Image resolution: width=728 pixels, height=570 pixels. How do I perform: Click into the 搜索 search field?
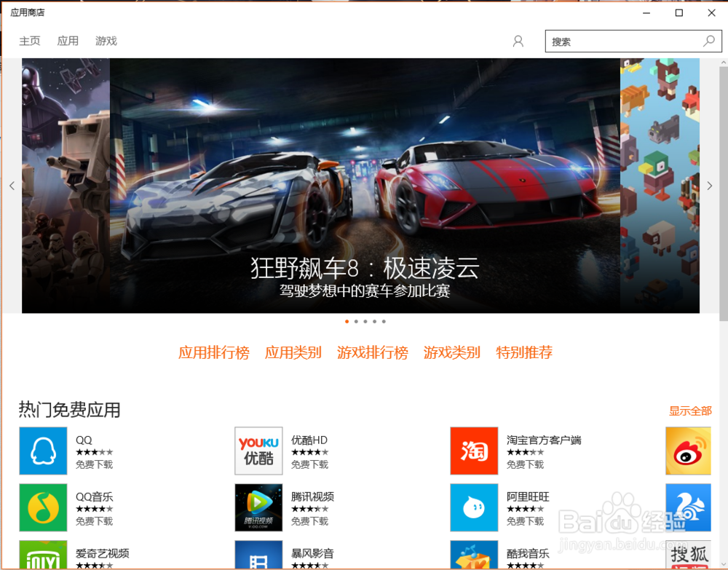(633, 41)
